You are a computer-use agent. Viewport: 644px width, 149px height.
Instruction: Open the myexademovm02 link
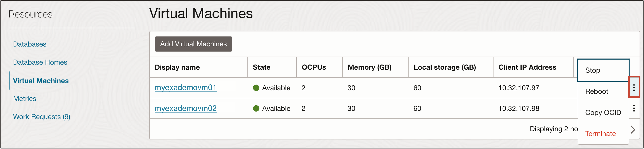pyautogui.click(x=186, y=108)
